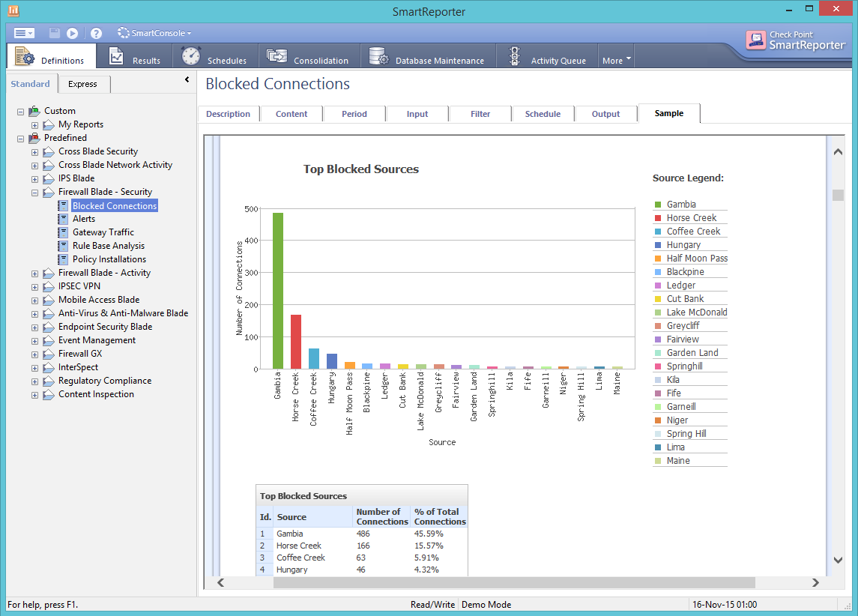
Task: Select the Standard tab
Action: pos(30,84)
